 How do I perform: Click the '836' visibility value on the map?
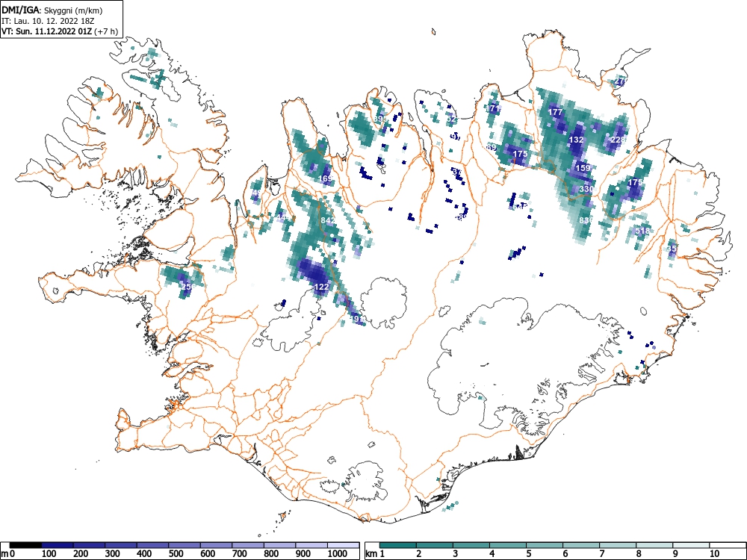586,220
